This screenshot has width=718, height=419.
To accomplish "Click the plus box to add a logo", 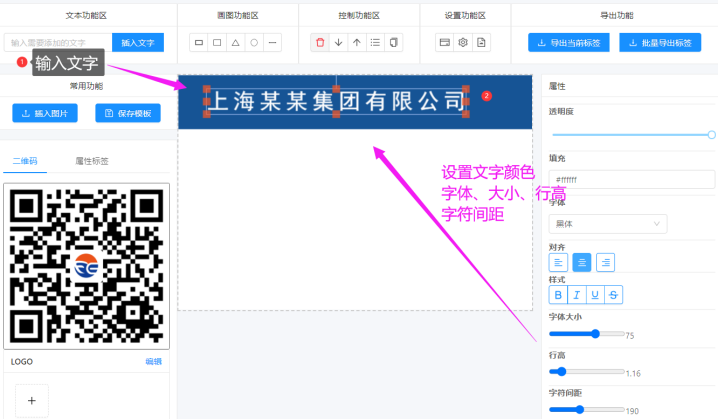I will click(32, 401).
